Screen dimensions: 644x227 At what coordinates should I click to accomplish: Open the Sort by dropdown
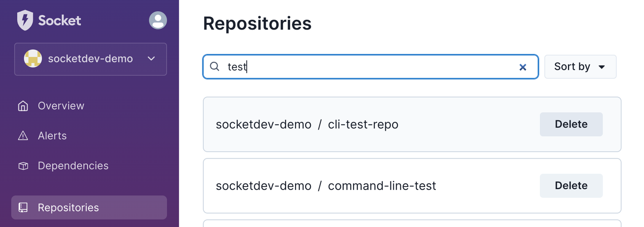[580, 67]
